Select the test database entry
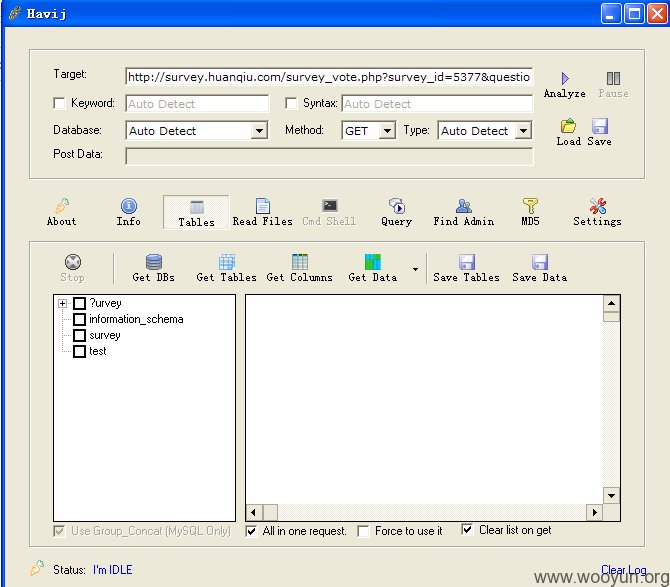 97,351
